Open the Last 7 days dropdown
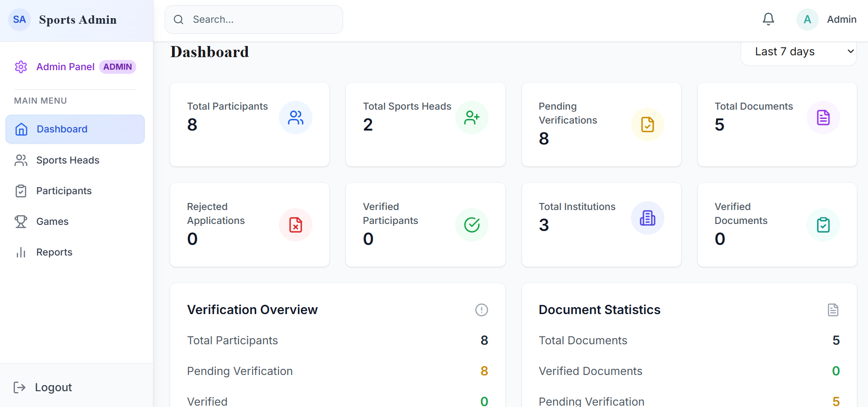This screenshot has width=868, height=407. click(x=799, y=52)
